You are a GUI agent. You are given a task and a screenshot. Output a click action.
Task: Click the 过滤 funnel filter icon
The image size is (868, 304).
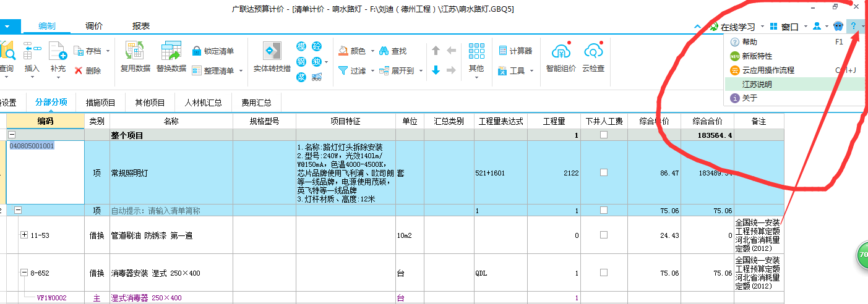click(x=343, y=70)
